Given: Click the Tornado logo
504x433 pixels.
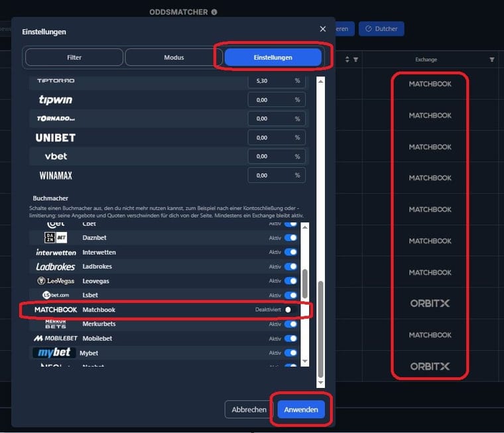Looking at the screenshot, I should (x=56, y=119).
